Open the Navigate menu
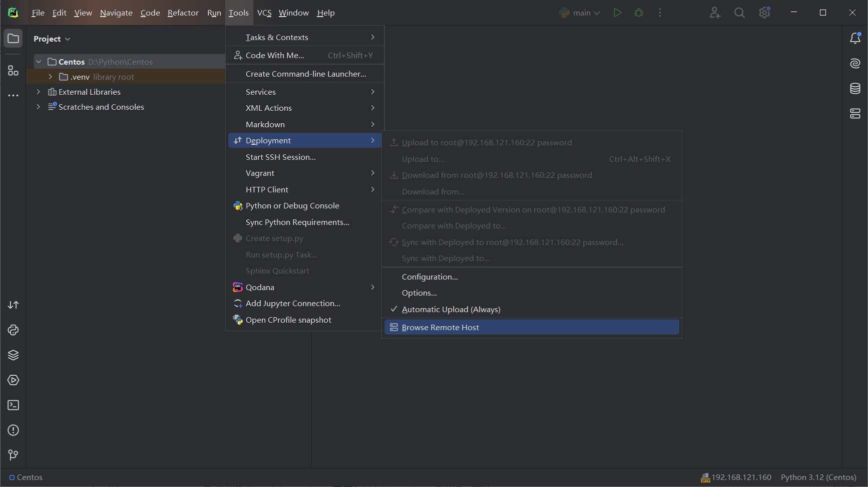 coord(116,13)
